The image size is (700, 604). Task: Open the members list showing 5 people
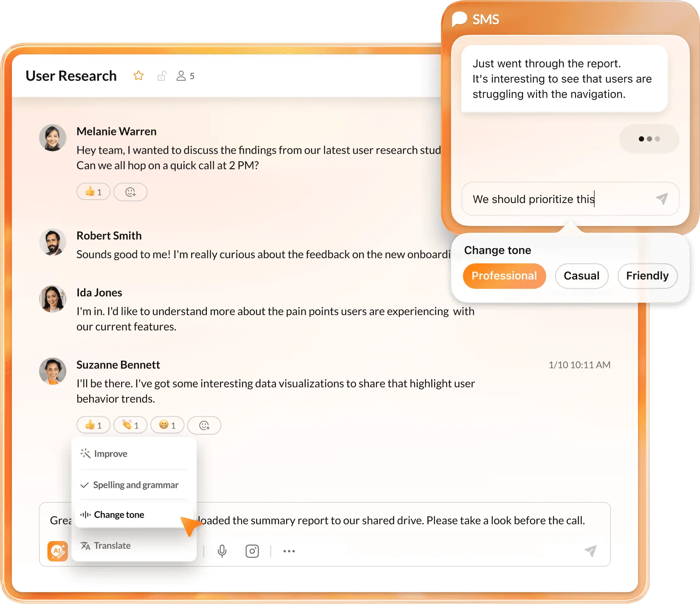point(185,76)
